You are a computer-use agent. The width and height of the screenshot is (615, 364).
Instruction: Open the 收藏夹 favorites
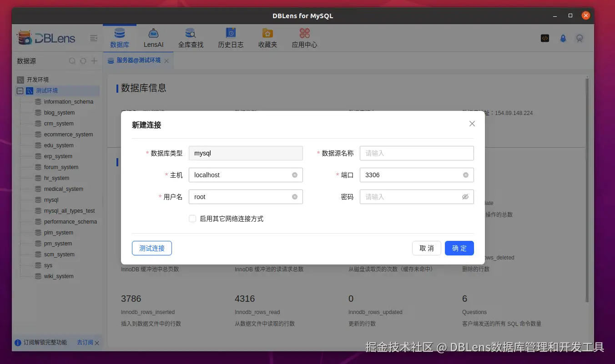[x=267, y=37]
